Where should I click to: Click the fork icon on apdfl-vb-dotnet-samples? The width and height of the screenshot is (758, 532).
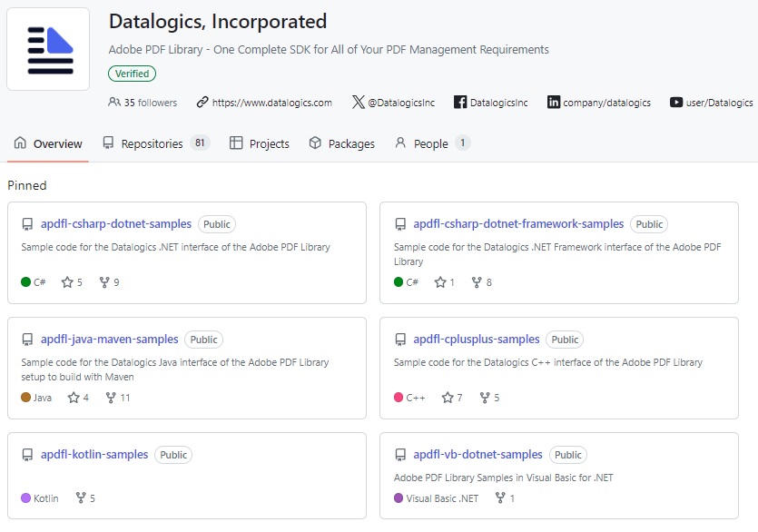pyautogui.click(x=500, y=498)
